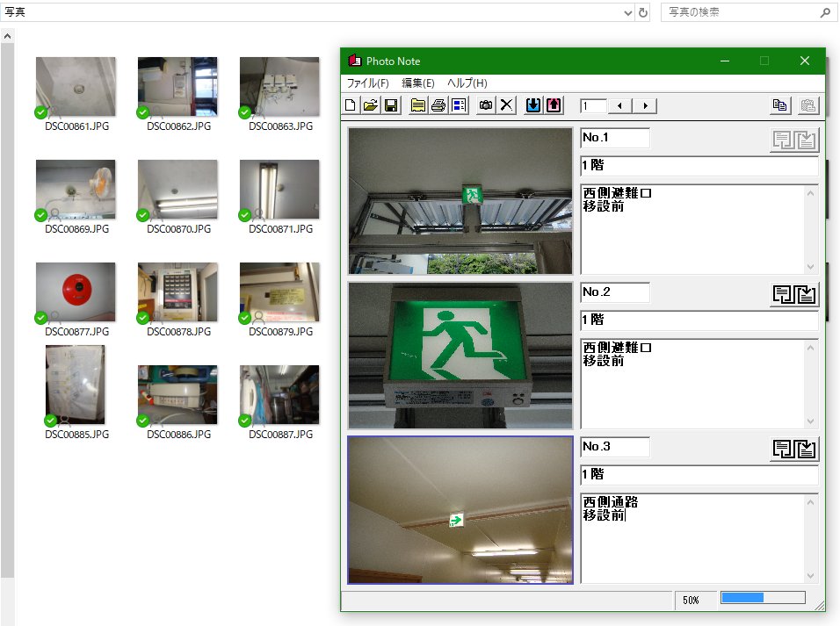Viewport: 840px width, 626px height.
Task: Open the 編集(E) menu
Action: click(x=418, y=83)
